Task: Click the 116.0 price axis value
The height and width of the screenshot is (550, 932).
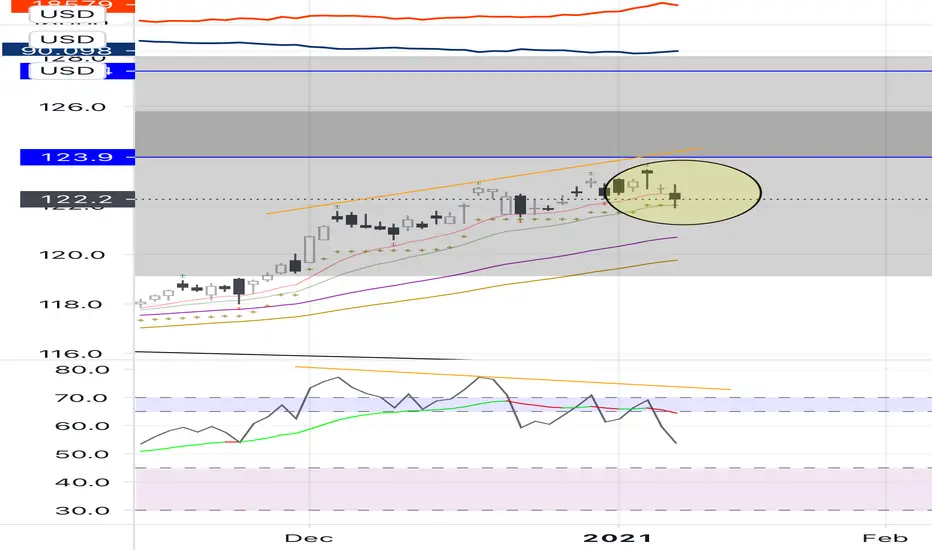Action: pyautogui.click(x=72, y=354)
